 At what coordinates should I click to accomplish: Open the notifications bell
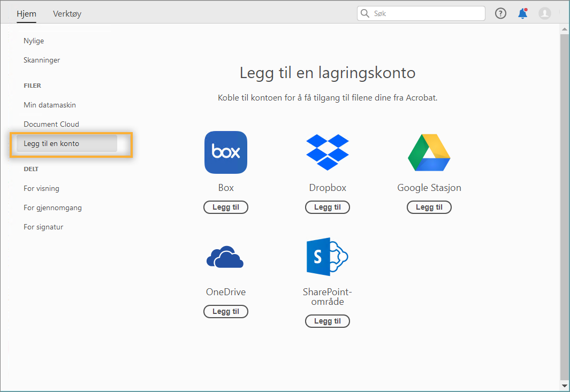pyautogui.click(x=523, y=13)
